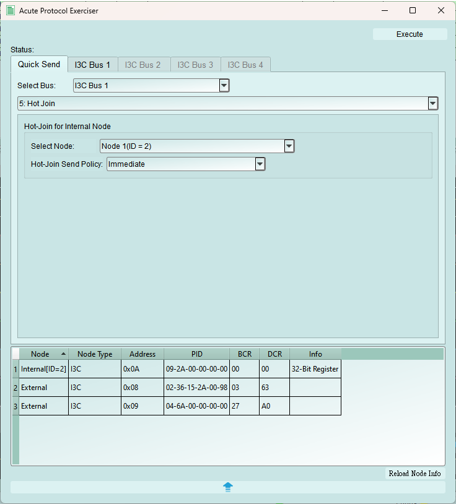Click PID cell '02-36-15-2A-00-98'
Image resolution: width=456 pixels, height=504 pixels.
tap(197, 387)
